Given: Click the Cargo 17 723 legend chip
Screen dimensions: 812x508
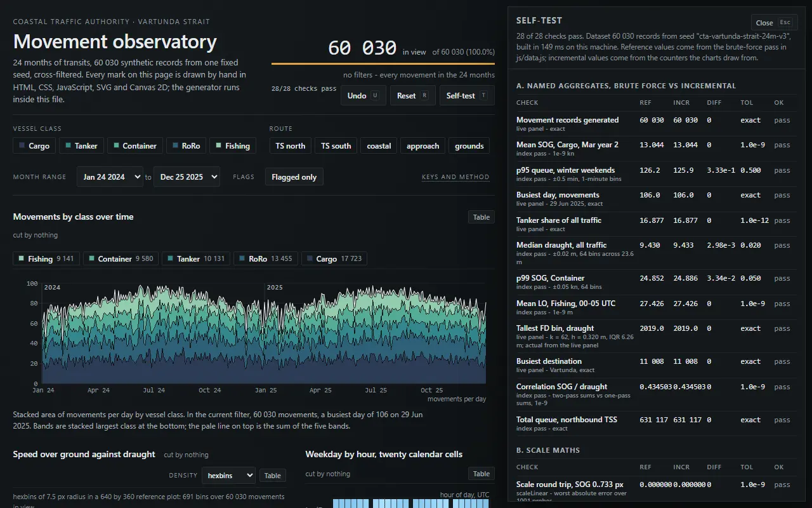Looking at the screenshot, I should tap(334, 258).
